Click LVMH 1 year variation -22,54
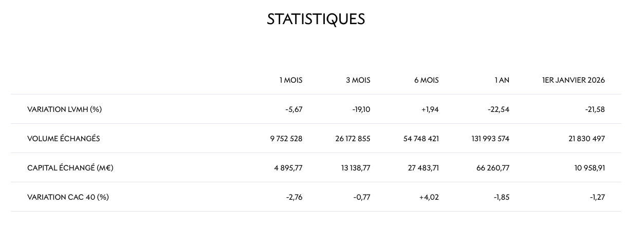This screenshot has width=644, height=229. [498, 109]
